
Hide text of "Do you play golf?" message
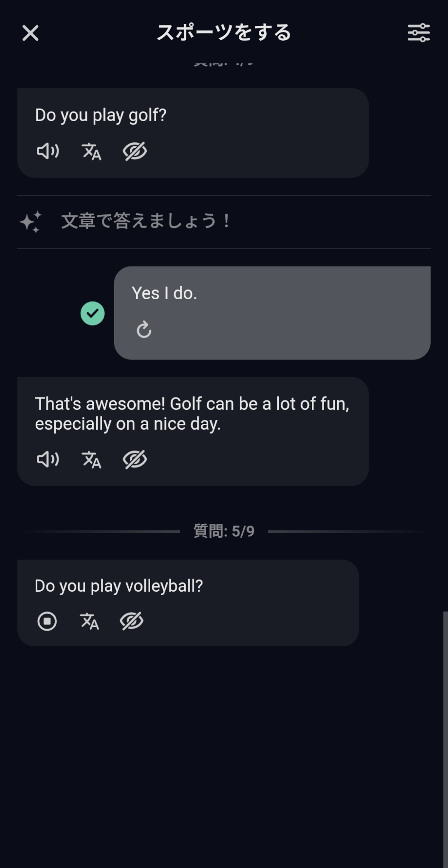click(x=134, y=151)
